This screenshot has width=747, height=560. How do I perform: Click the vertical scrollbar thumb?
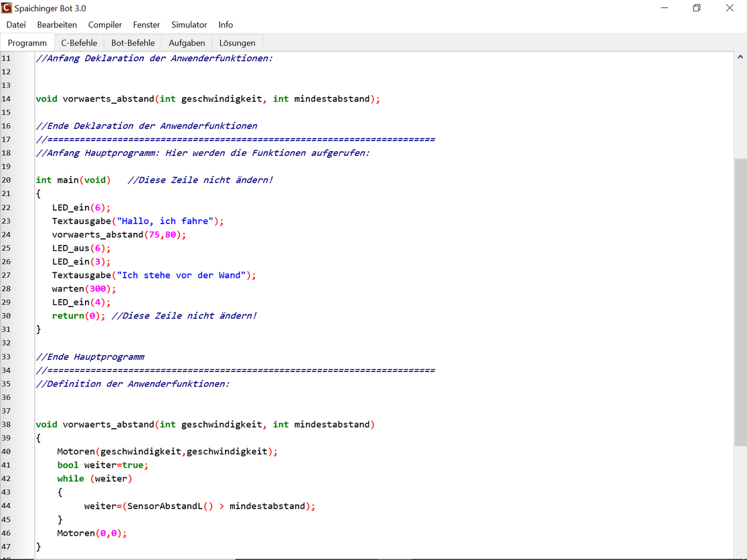coord(740,301)
